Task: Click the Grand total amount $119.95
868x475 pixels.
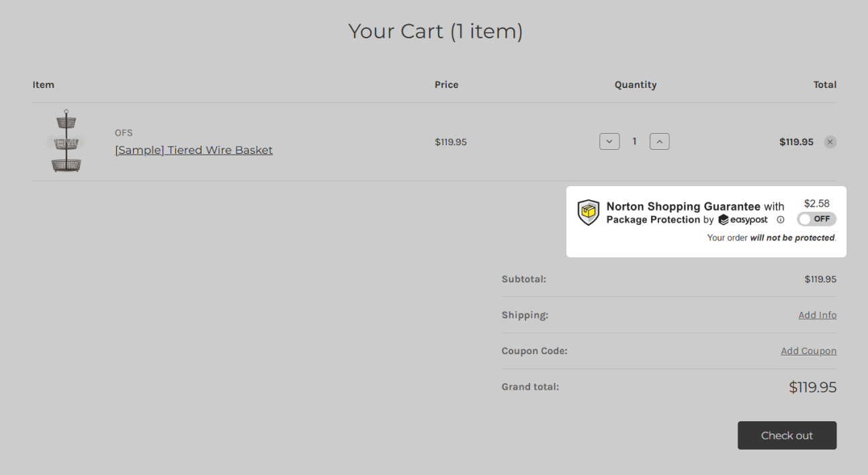Action: click(x=812, y=387)
